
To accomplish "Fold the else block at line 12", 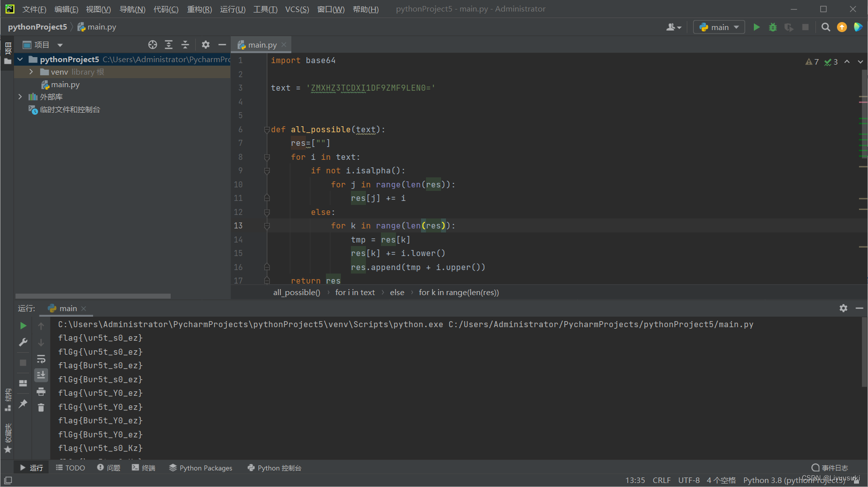I will (x=267, y=212).
